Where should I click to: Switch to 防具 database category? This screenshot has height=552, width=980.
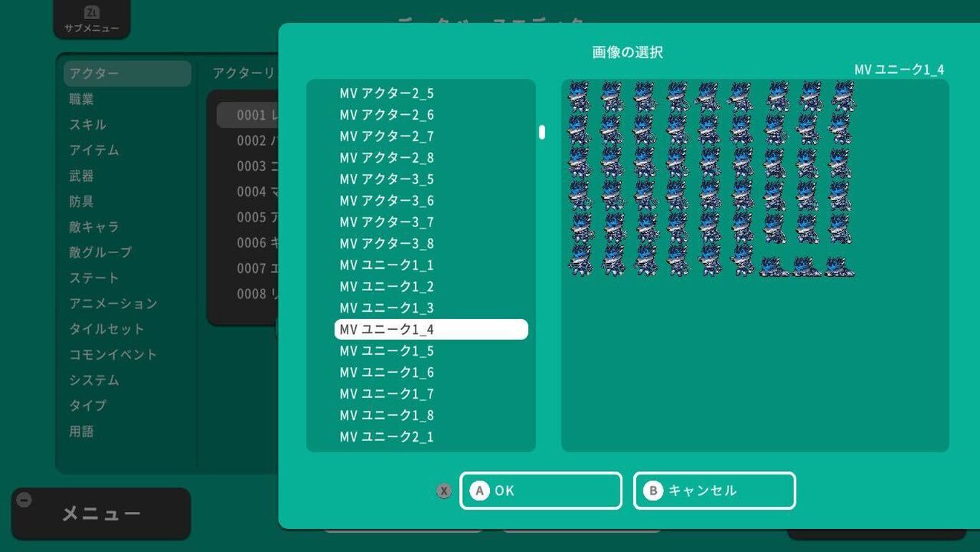pos(128,201)
